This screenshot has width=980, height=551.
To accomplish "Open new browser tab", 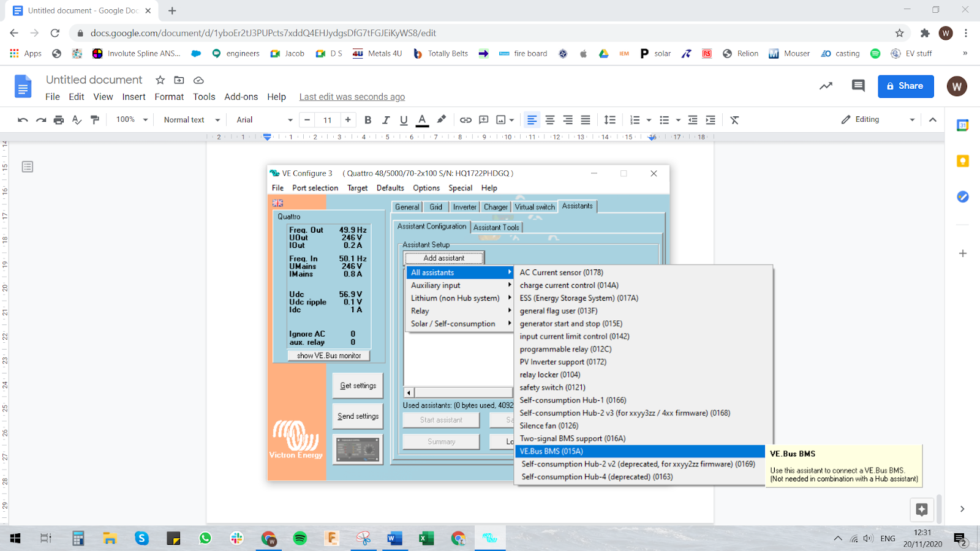I will pos(172,10).
